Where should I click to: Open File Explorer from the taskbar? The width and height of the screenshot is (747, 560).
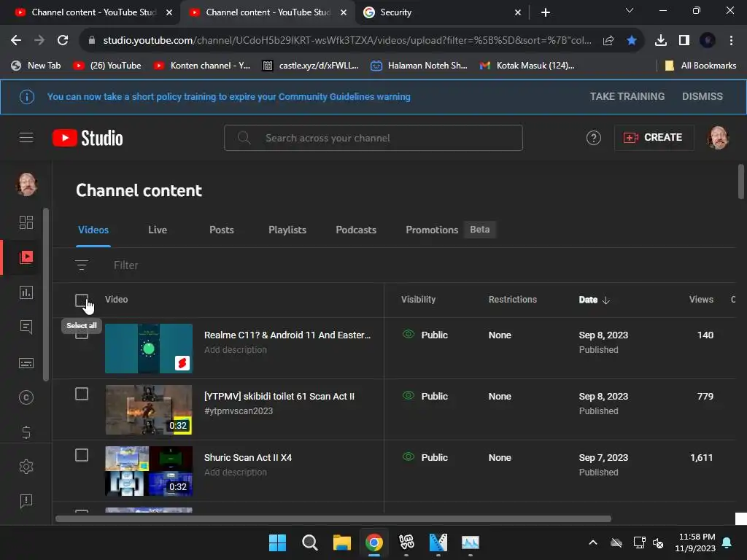[x=341, y=542]
